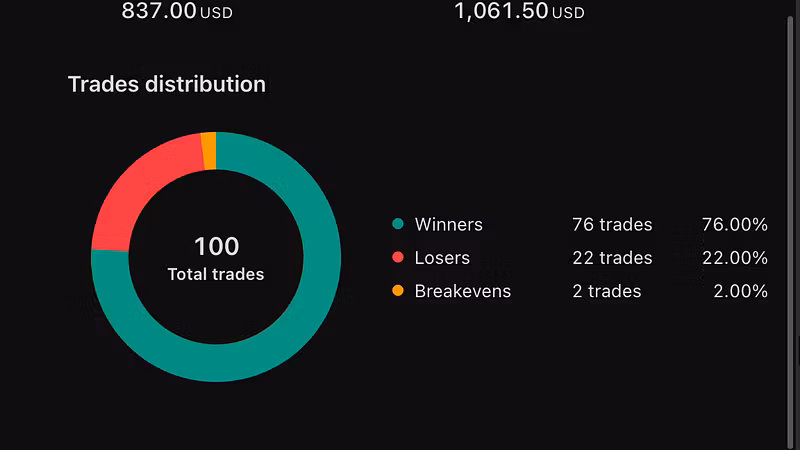Screen dimensions: 800x450
Task: Click the 837.00 USD value
Action: [177, 11]
